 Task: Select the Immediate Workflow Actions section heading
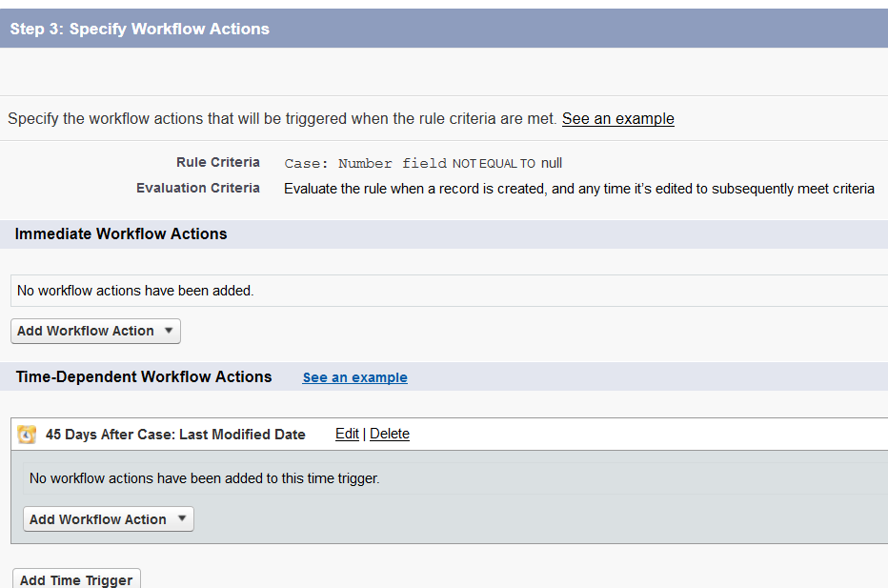click(x=121, y=234)
